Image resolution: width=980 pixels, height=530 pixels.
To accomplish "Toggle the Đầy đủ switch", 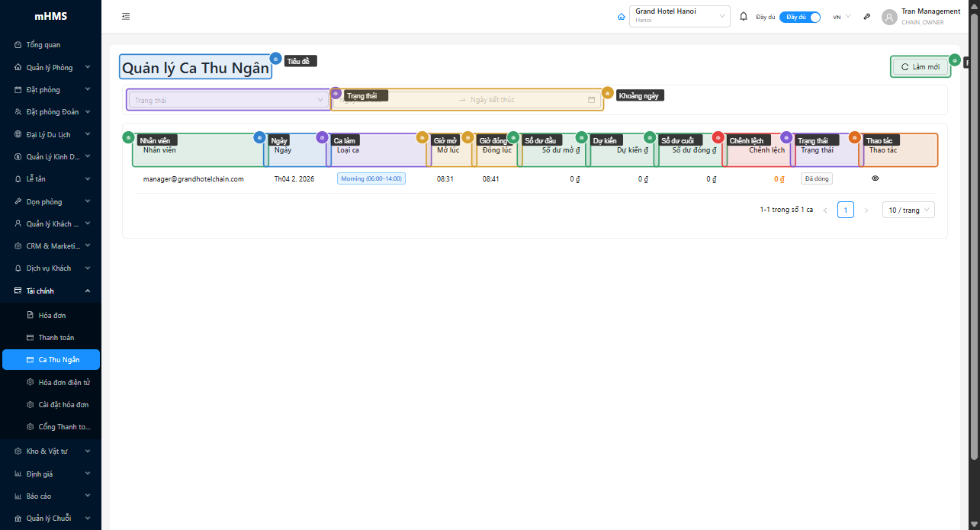I will 800,17.
